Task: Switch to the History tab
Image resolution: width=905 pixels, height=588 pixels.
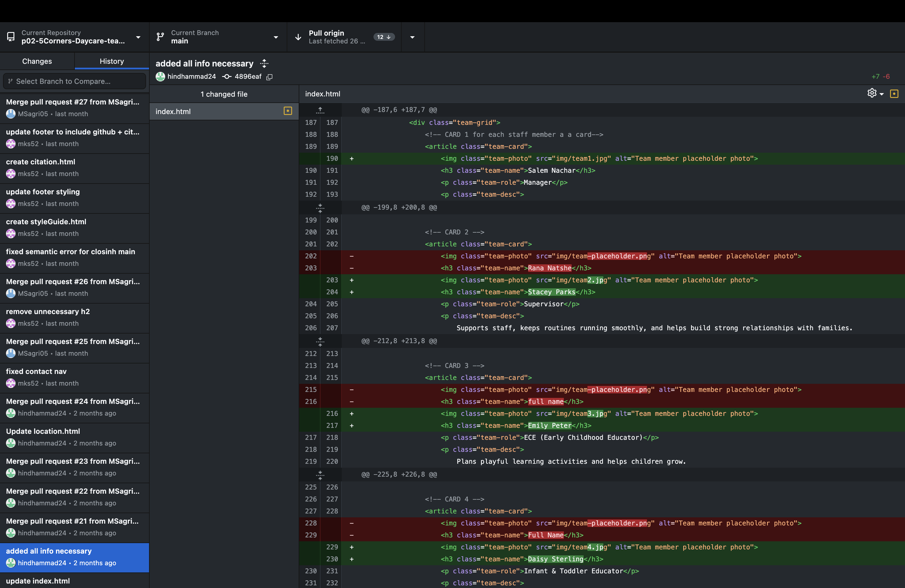Action: (x=111, y=61)
